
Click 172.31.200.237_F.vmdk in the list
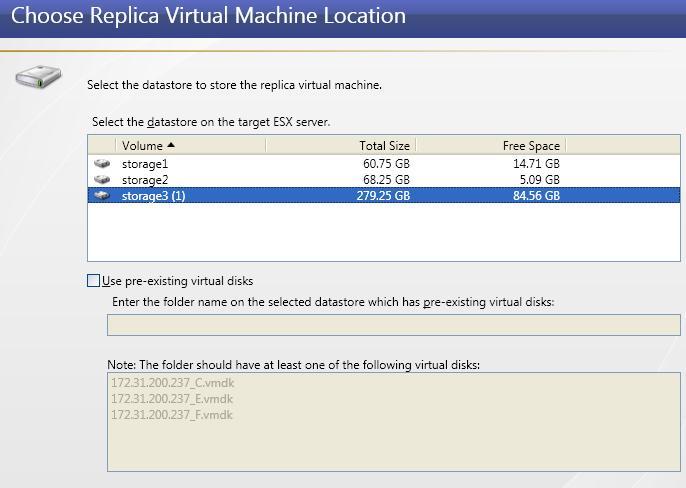tap(172, 414)
